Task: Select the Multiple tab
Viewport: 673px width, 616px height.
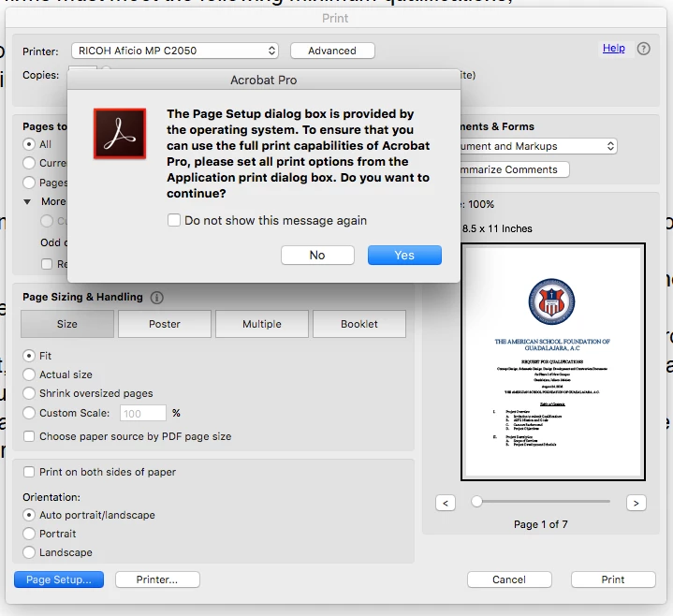Action: (262, 324)
